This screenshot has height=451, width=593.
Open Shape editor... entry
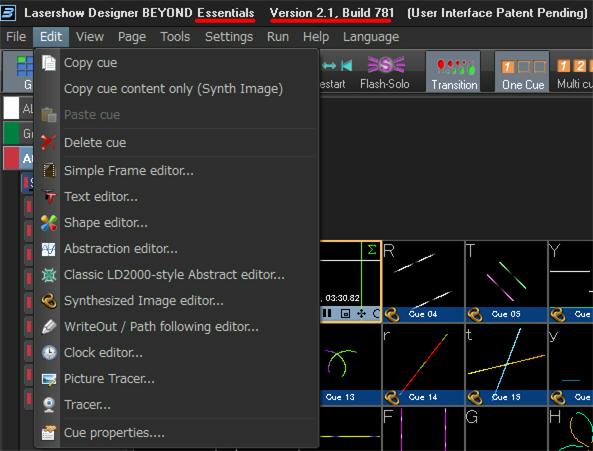tap(106, 223)
